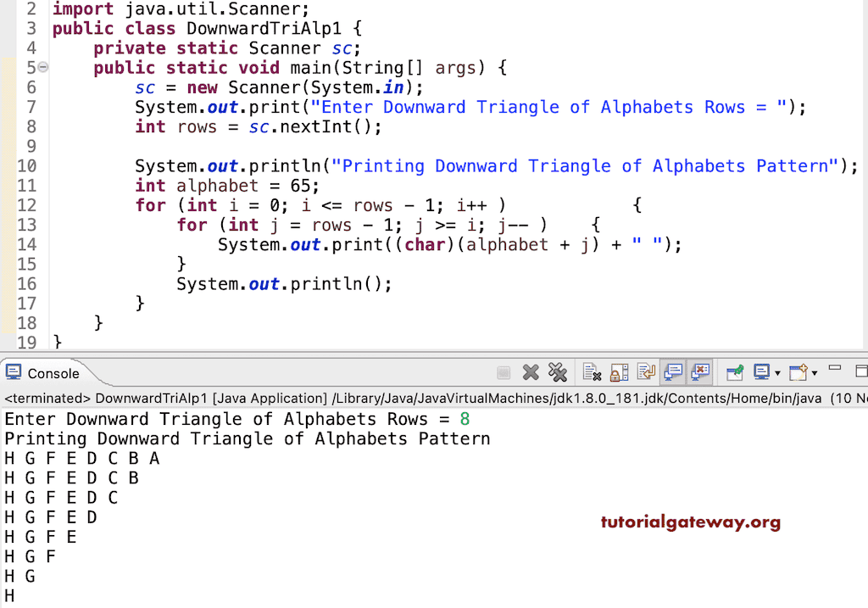This screenshot has width=868, height=608.
Task: Toggle Word Wrap in the console
Action: (x=644, y=372)
